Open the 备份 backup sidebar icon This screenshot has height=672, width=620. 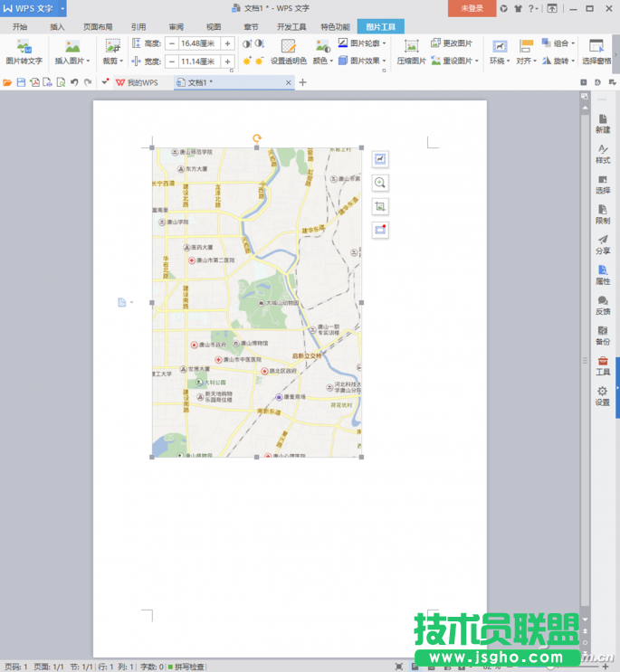[x=603, y=335]
